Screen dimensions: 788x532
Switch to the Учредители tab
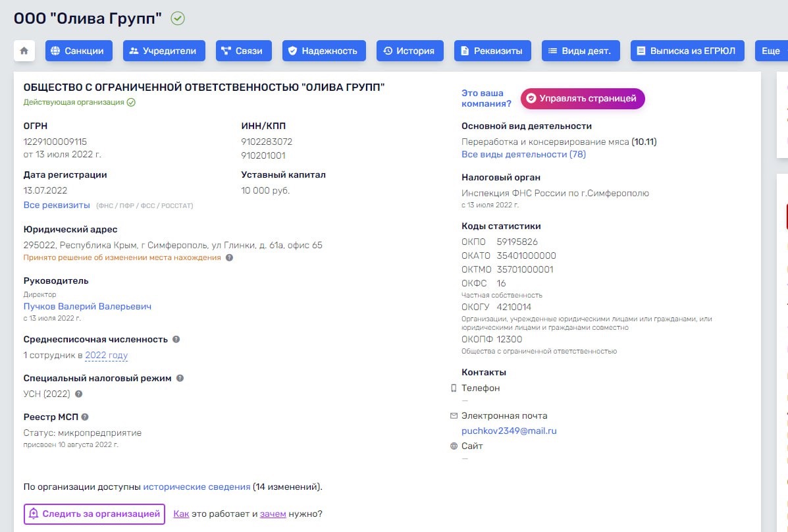click(x=164, y=51)
